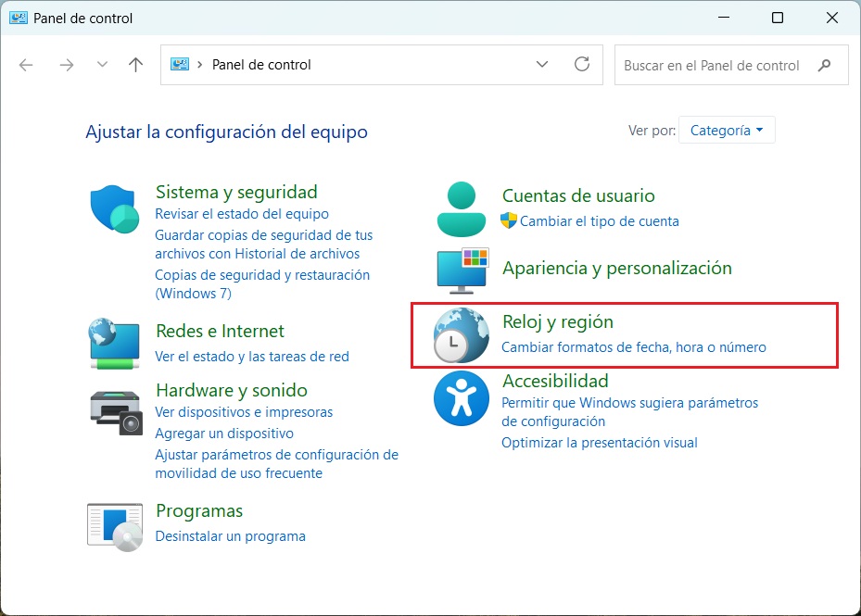Screen dimensions: 861x616
Task: Click the Redes e Internet network icon
Action: (114, 343)
